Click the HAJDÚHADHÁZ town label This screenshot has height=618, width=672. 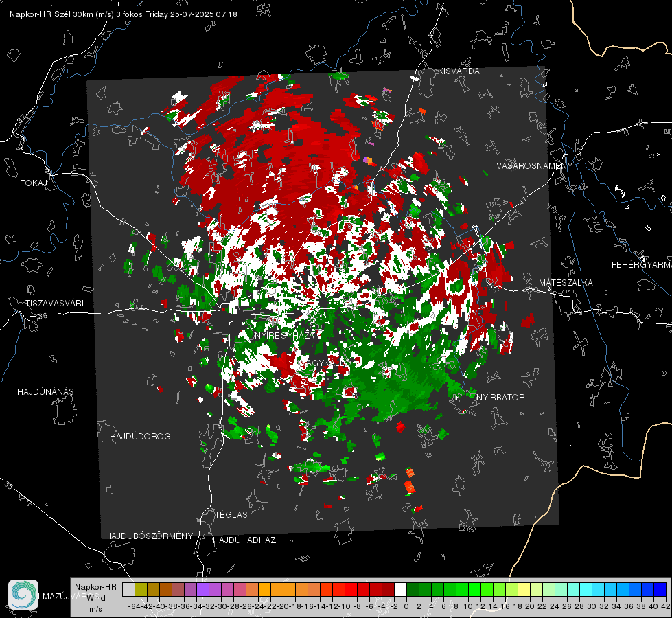(x=244, y=540)
